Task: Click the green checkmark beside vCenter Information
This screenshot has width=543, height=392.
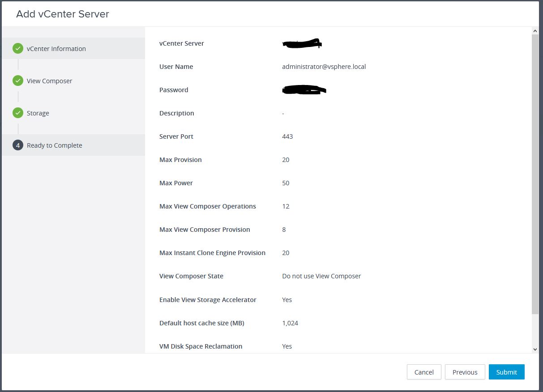Action: point(18,48)
